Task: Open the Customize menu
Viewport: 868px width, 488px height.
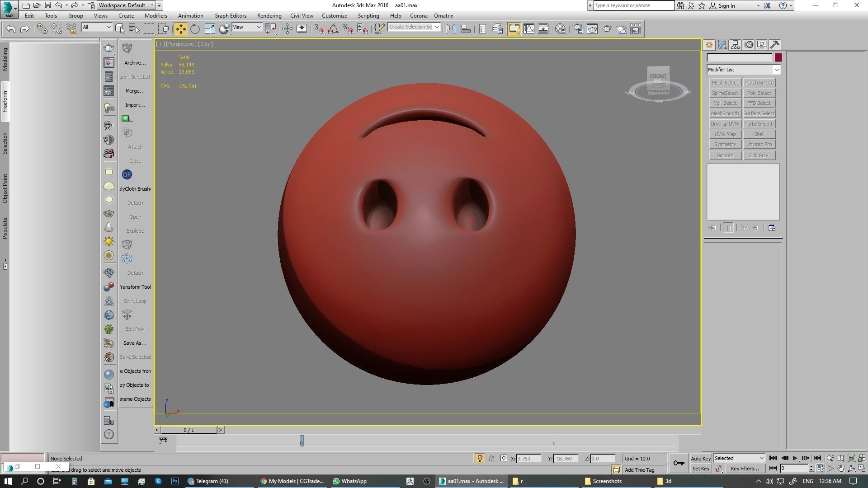Action: click(x=335, y=16)
